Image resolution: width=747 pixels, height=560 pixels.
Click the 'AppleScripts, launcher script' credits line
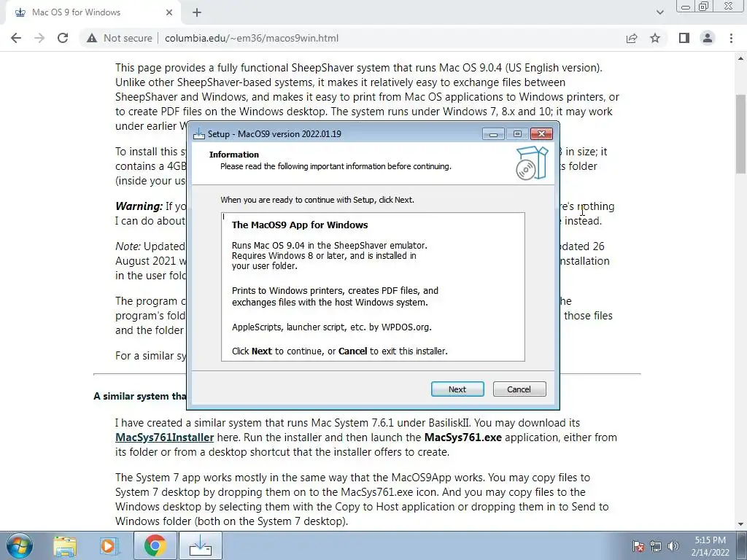[332, 327]
